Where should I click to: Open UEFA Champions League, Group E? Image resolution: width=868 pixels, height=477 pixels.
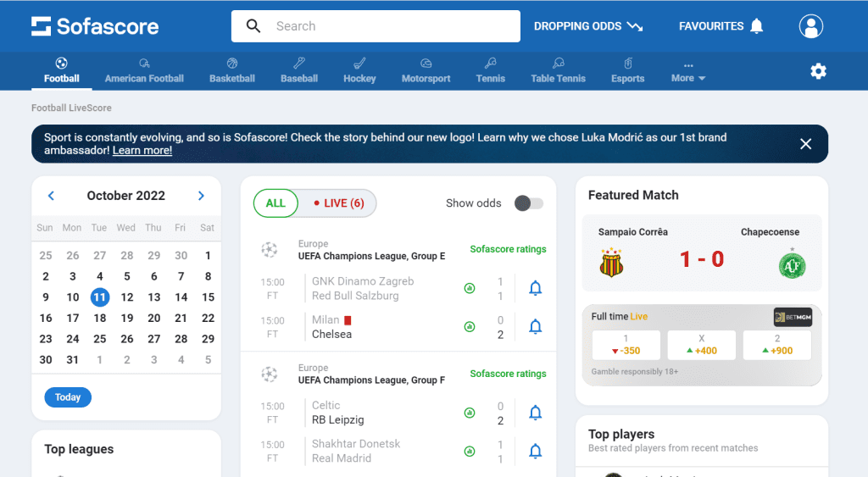coord(371,256)
